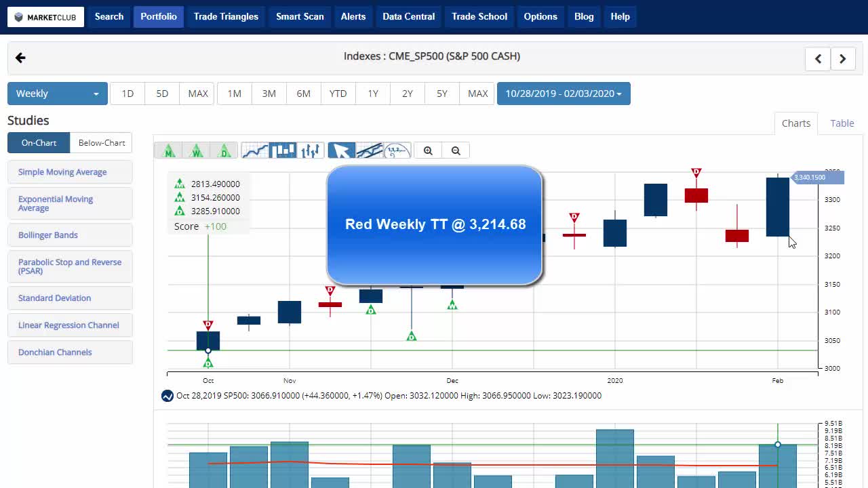
Task: Toggle the Weekly Trade Triangle toolbar icon
Action: point(197,150)
